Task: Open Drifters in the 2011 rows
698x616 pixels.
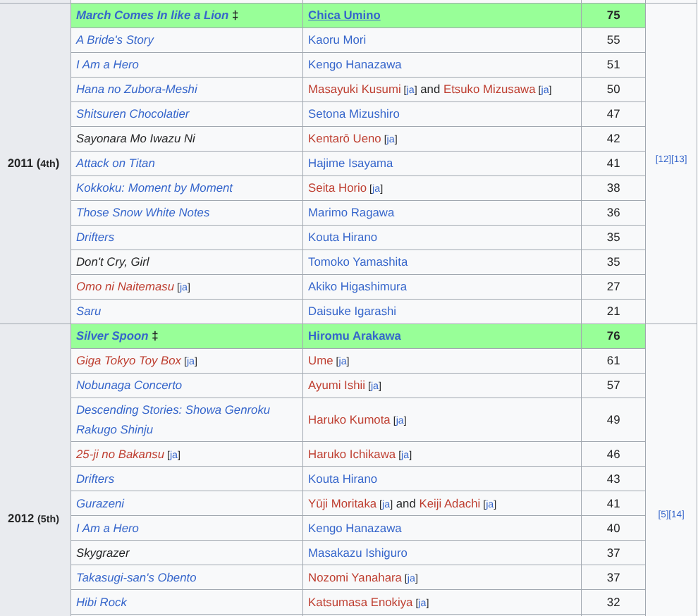Action: click(94, 238)
